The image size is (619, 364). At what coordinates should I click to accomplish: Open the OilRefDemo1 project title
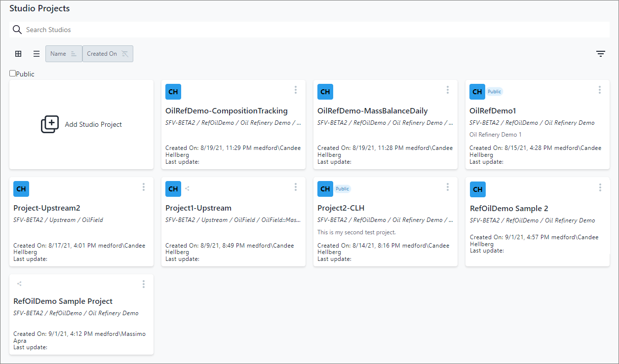click(x=493, y=111)
